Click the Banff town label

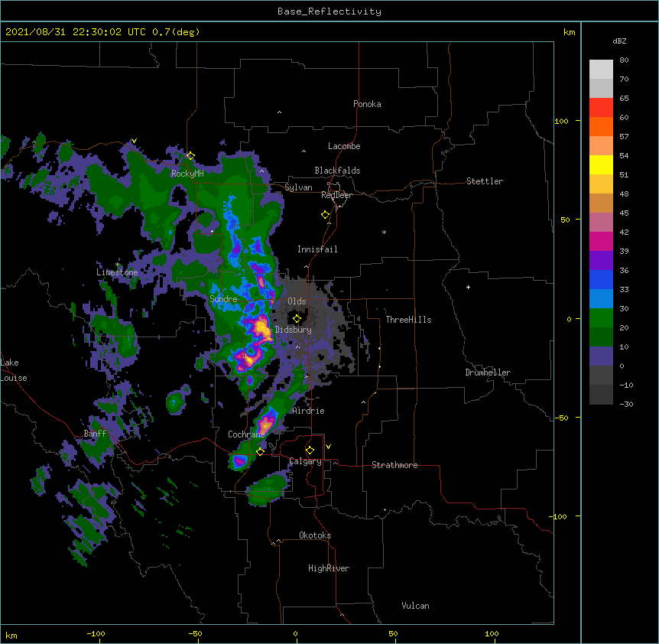point(95,434)
